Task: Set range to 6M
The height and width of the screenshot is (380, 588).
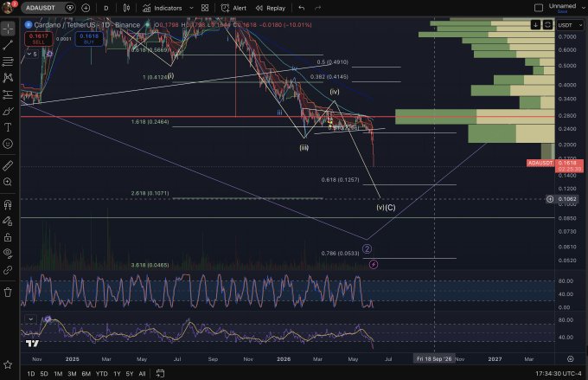Action: click(x=86, y=374)
